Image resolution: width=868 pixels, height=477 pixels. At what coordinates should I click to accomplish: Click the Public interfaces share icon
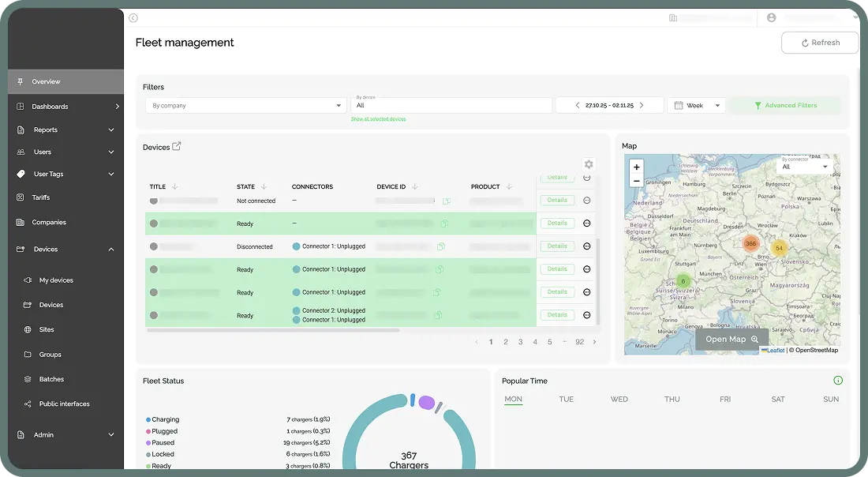coord(28,404)
